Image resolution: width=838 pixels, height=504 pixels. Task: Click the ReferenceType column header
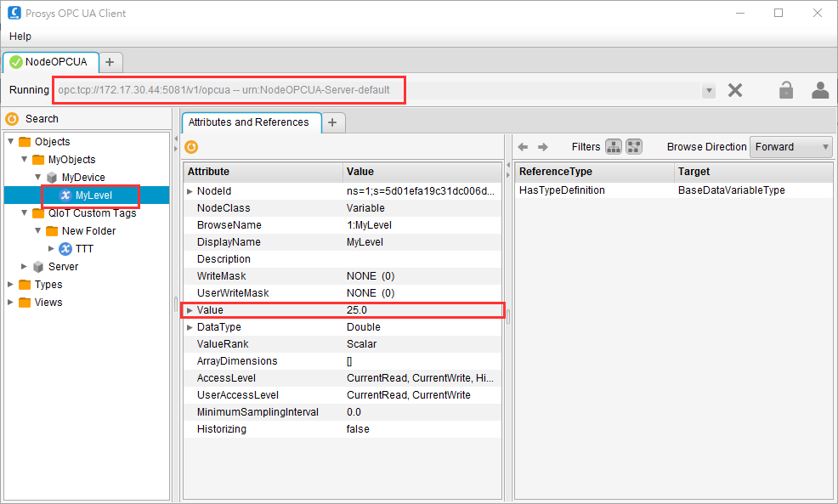tap(594, 172)
